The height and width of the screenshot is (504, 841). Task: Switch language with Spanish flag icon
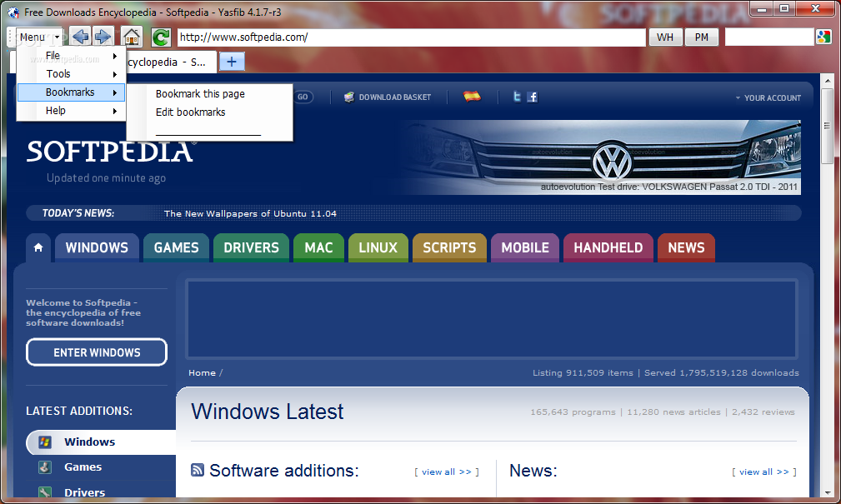[472, 97]
